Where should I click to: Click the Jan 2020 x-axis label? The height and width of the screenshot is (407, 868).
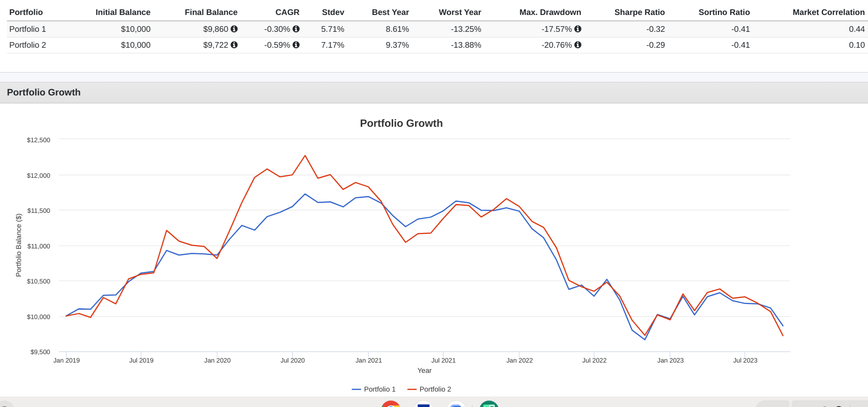pos(217,360)
